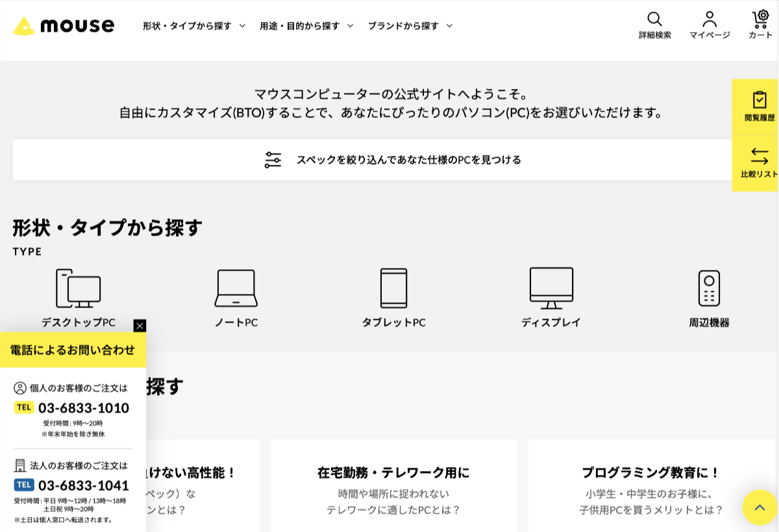This screenshot has height=532, width=779.
Task: Expand the 形状・タイプから探す dropdown menu
Action: click(x=193, y=26)
